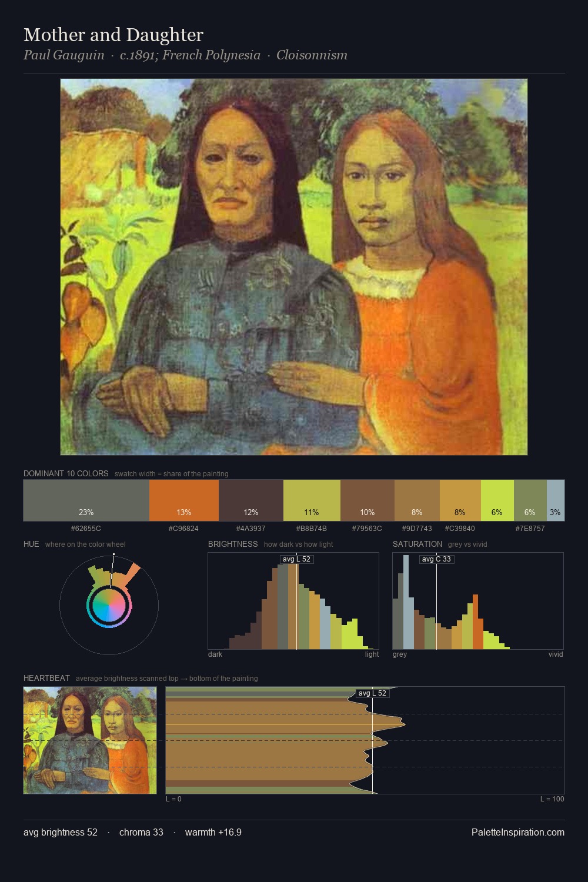
Task: Click 'chroma 33' in the footer
Action: tap(141, 832)
